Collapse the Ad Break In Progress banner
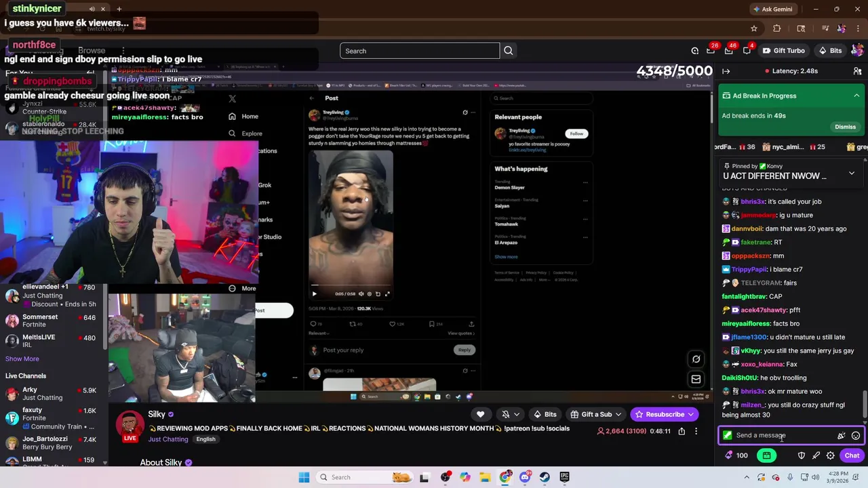 pos(856,96)
